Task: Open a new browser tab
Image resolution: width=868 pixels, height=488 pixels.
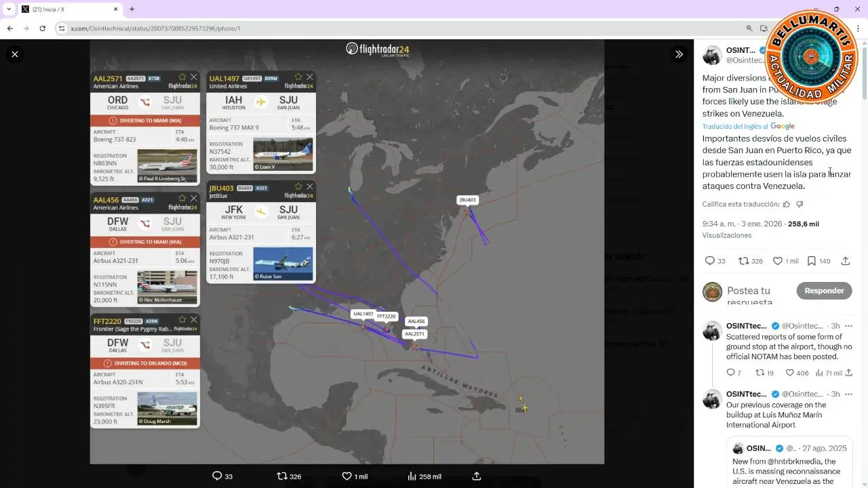Action: [132, 9]
